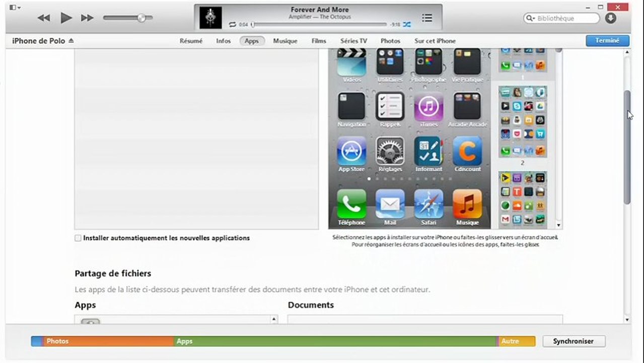The image size is (644, 363).
Task: Select the Rappels app icon
Action: (x=390, y=106)
